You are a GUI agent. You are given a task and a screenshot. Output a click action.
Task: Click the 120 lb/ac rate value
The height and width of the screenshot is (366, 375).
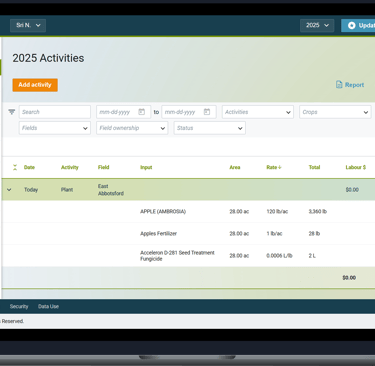point(277,211)
